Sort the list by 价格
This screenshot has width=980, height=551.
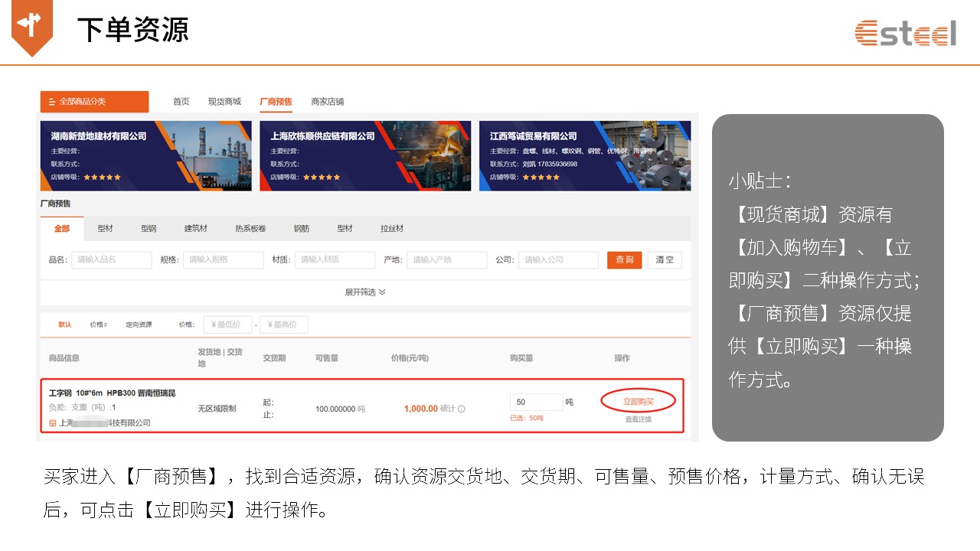(99, 325)
